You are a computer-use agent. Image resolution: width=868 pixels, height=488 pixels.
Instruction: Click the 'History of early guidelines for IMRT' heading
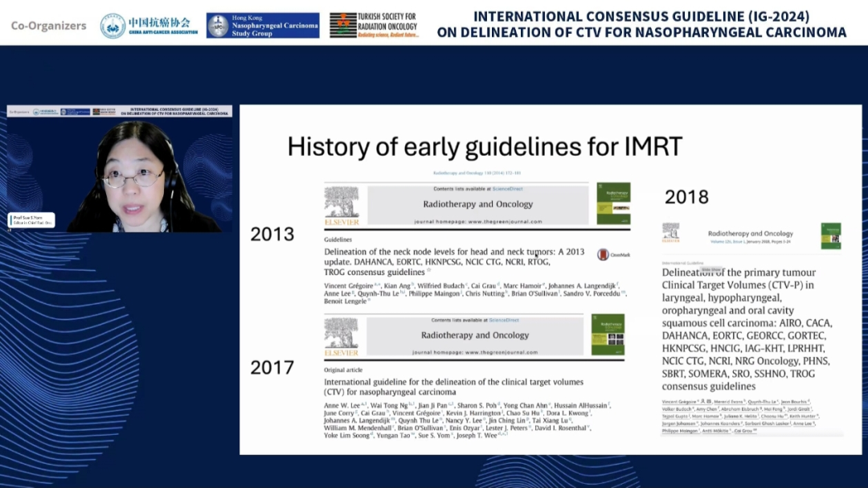pyautogui.click(x=485, y=147)
